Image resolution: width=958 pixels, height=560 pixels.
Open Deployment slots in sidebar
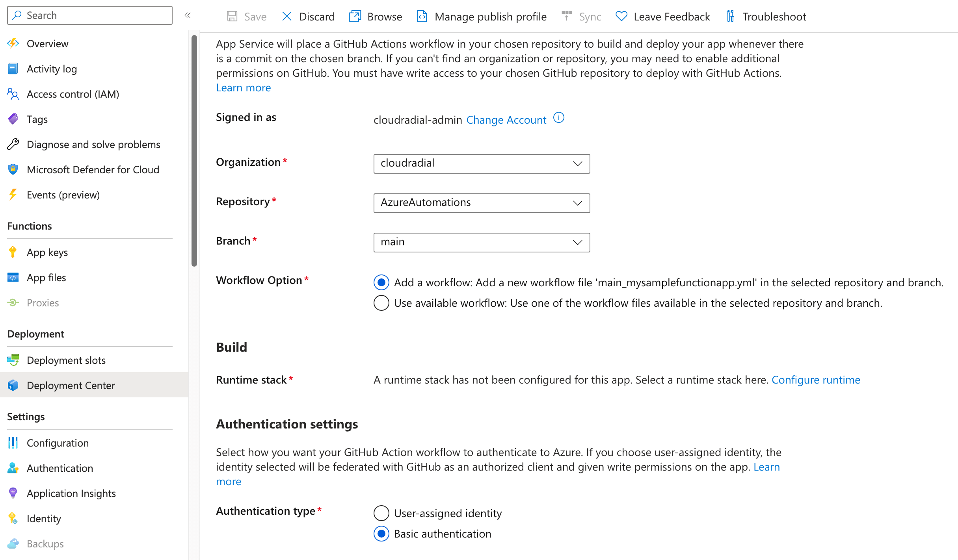point(66,360)
